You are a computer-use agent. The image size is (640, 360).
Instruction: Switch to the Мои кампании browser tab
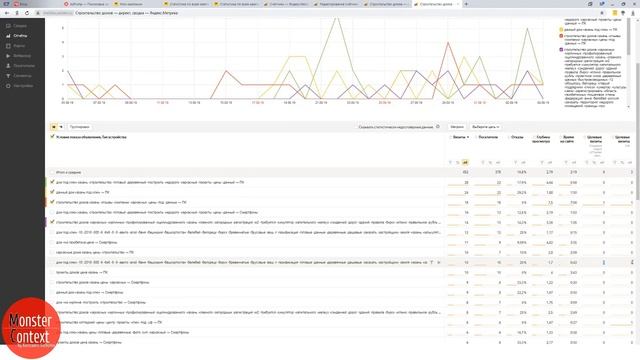tap(137, 4)
